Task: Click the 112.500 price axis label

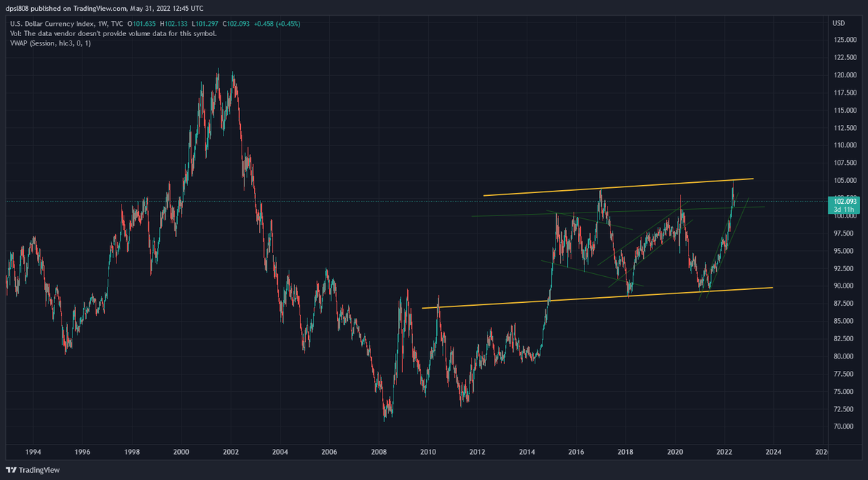Action: (x=846, y=128)
